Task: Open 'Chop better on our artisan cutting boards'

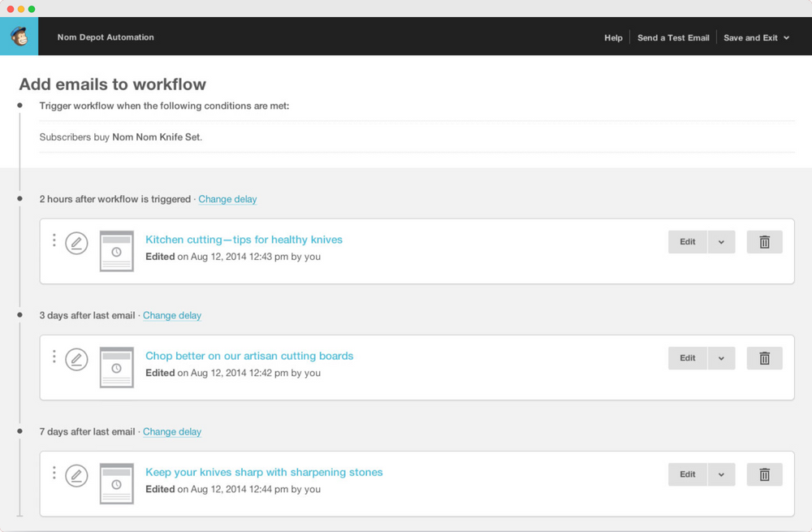Action: point(248,355)
